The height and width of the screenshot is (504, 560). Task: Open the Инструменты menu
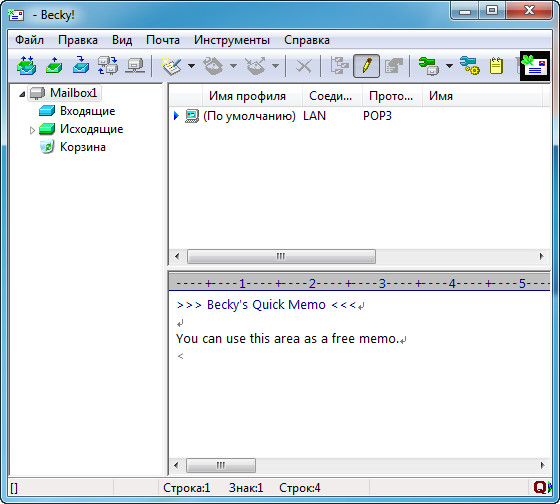pos(232,40)
